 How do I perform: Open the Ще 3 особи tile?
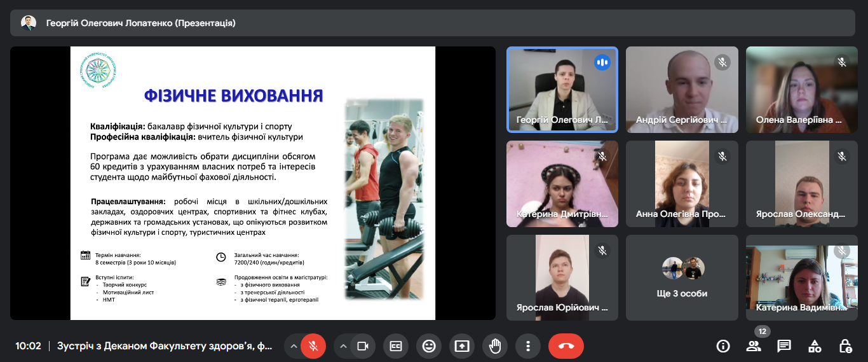[x=682, y=278]
